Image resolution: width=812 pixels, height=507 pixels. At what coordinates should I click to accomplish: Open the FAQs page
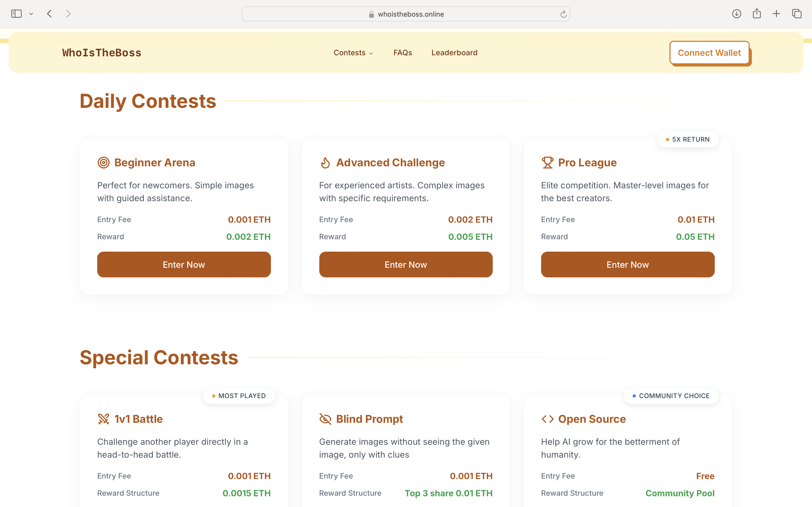click(402, 53)
